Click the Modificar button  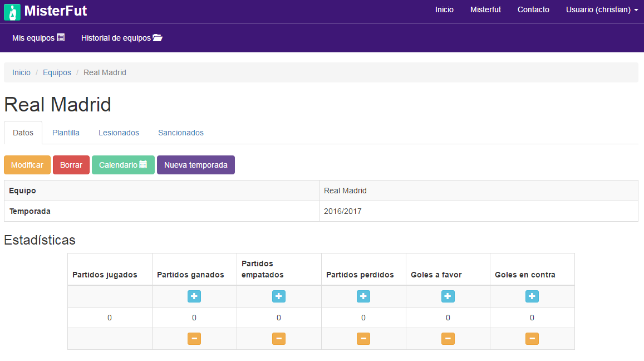[27, 165]
